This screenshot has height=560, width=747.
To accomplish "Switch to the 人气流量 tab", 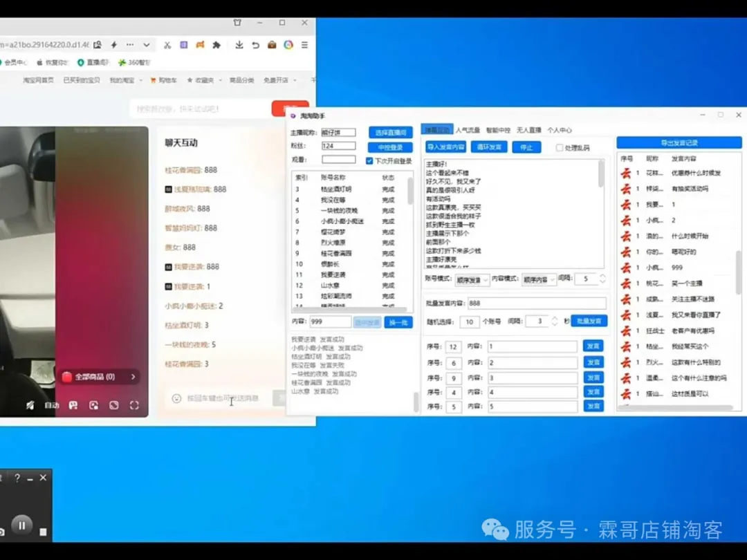I will coord(467,130).
